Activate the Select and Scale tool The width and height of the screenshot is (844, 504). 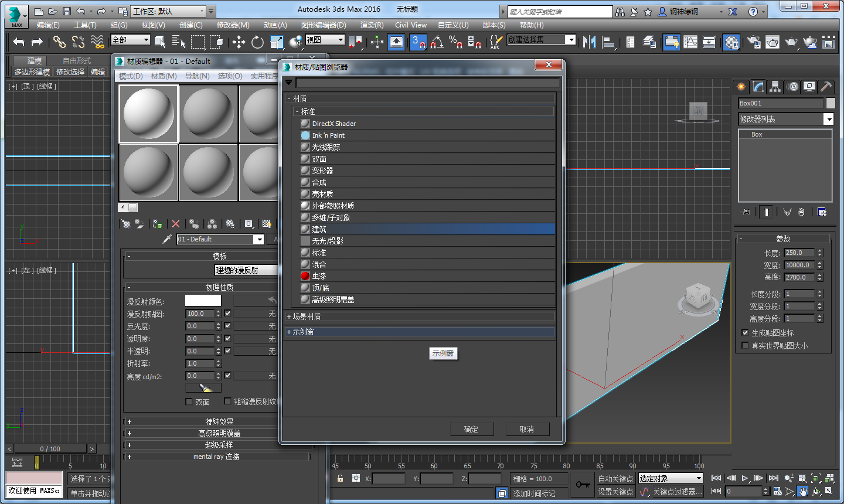(277, 42)
